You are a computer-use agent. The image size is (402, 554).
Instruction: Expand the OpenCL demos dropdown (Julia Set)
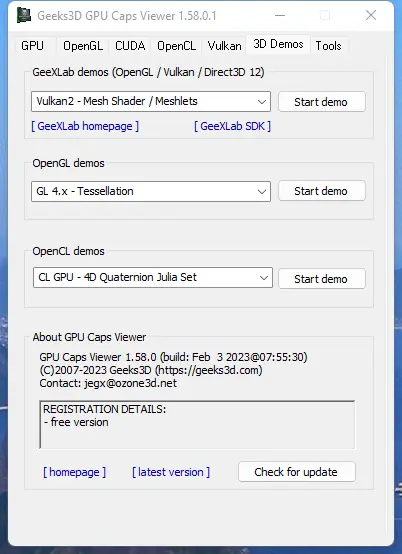[x=153, y=277]
